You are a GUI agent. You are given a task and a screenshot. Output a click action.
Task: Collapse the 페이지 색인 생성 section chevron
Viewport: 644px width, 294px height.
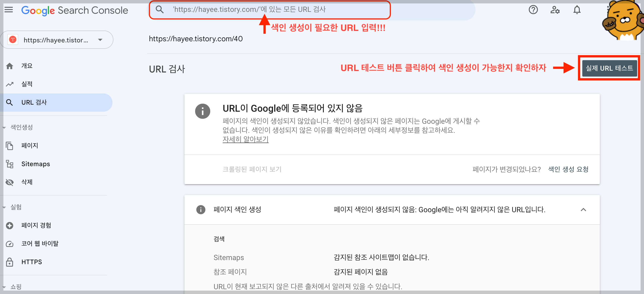583,209
